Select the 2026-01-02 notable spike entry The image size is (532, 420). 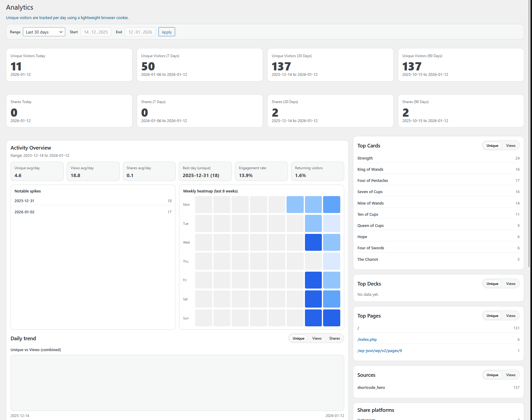point(92,212)
